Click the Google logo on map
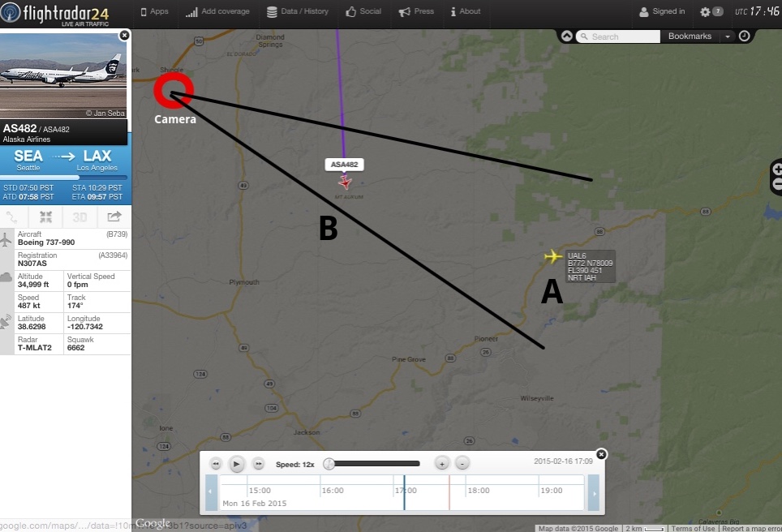 coord(153,523)
